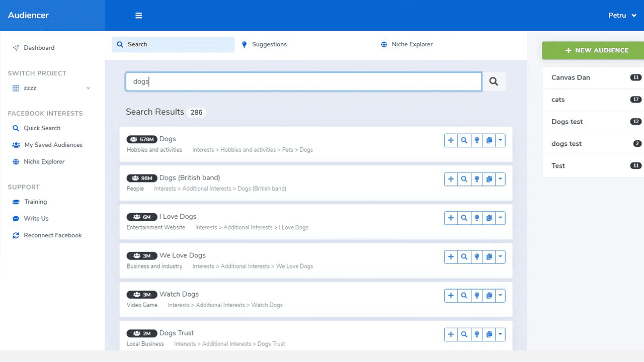Image resolution: width=644 pixels, height=362 pixels.
Task: Click the plus icon on Watch Dogs result
Action: (451, 296)
